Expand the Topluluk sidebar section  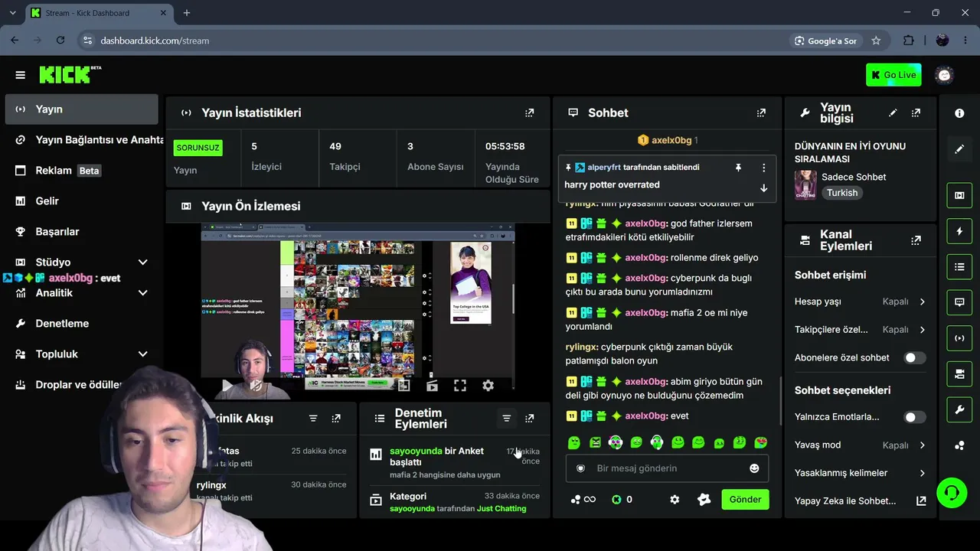click(x=142, y=354)
